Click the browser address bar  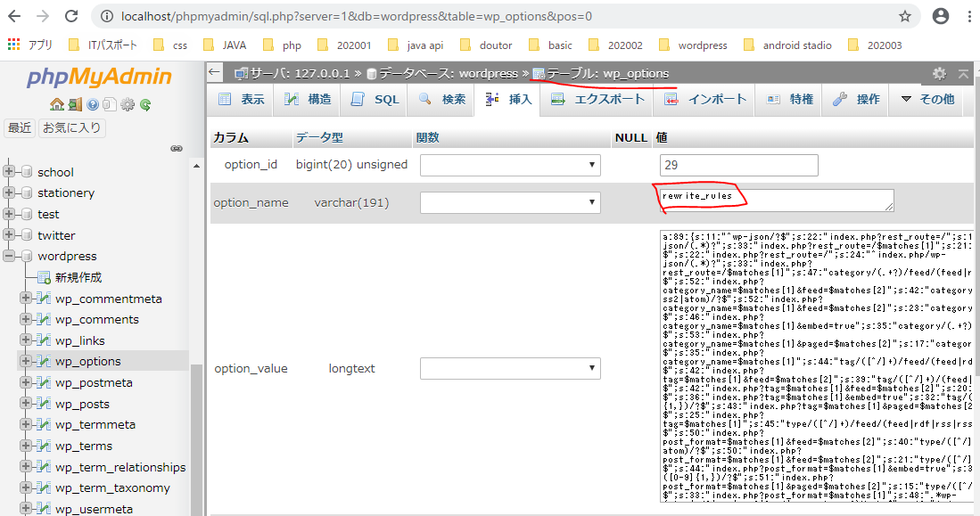(x=504, y=16)
